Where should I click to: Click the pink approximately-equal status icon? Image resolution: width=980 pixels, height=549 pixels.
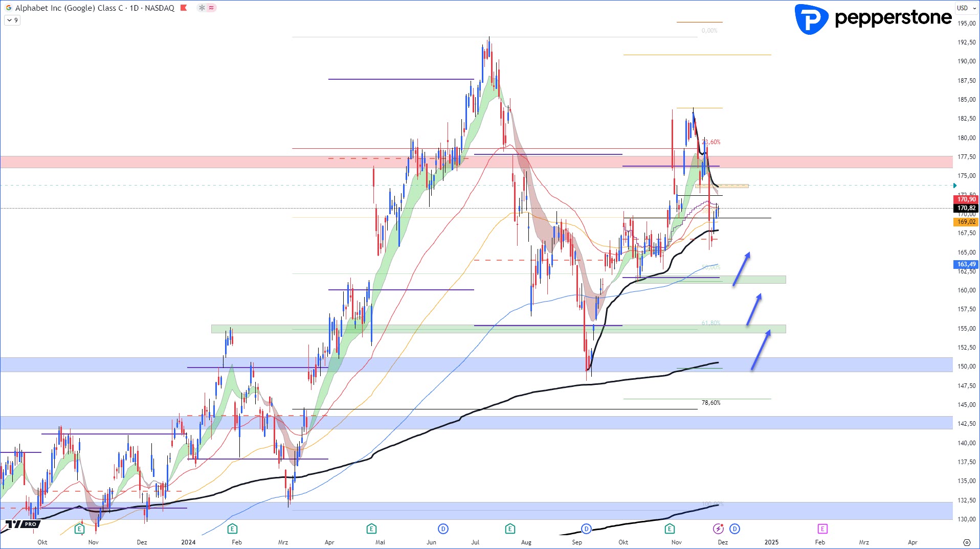tap(211, 8)
